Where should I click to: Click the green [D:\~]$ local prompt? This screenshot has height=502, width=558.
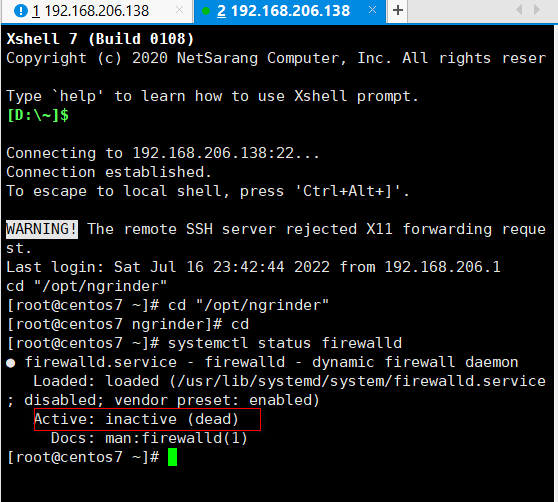click(38, 115)
